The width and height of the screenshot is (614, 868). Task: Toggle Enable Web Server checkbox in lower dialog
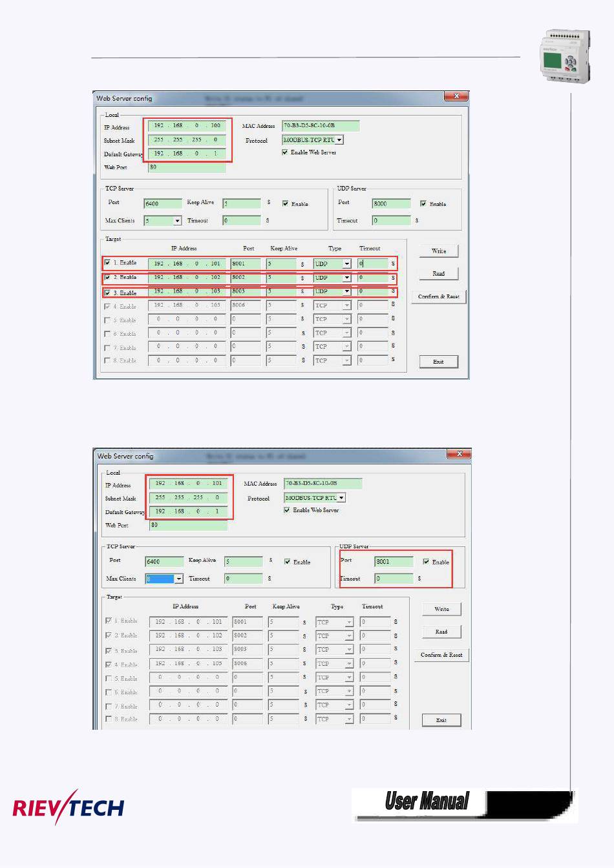point(287,510)
